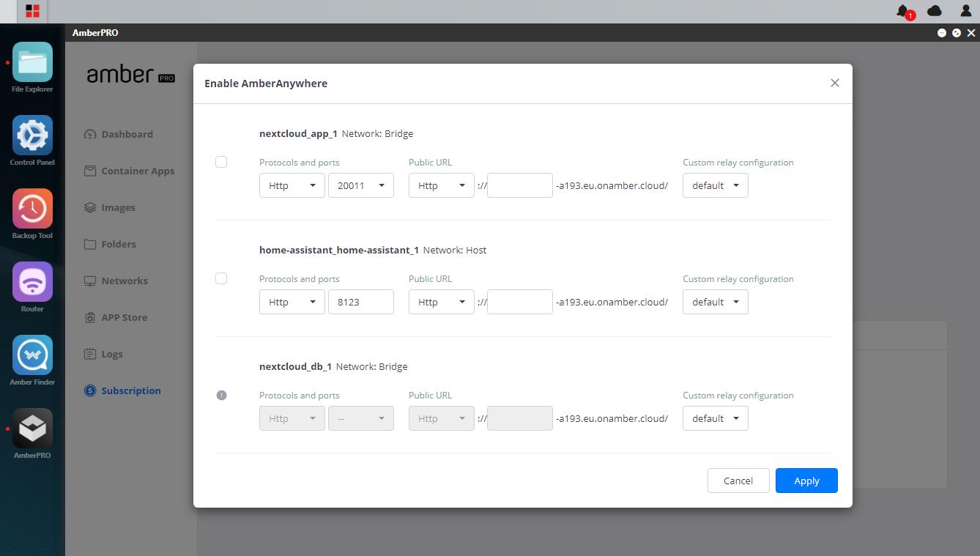Open the user account icon
Viewport: 980px width, 556px height.
(x=965, y=11)
